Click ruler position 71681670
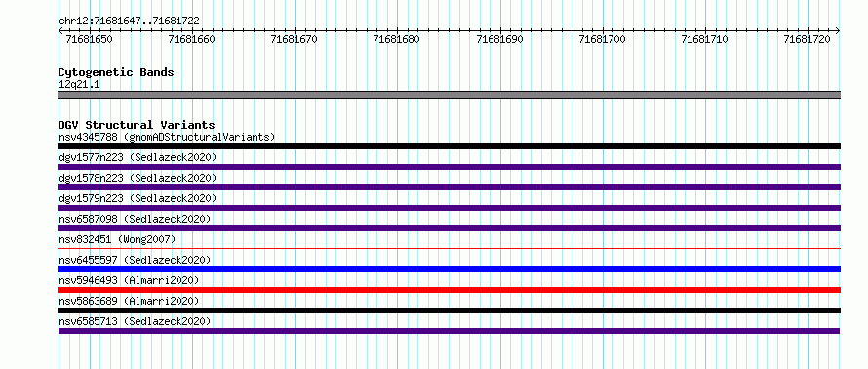This screenshot has width=868, height=369. (294, 39)
